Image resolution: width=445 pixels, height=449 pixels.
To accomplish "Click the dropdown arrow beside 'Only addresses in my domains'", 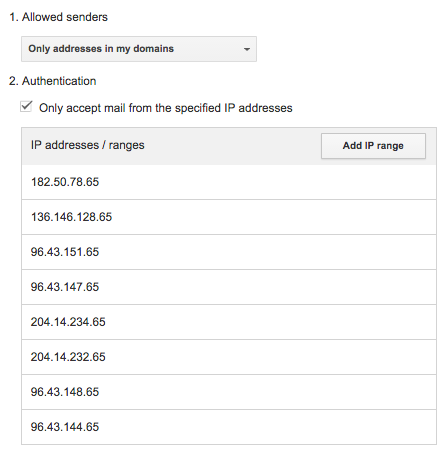I will [x=246, y=49].
